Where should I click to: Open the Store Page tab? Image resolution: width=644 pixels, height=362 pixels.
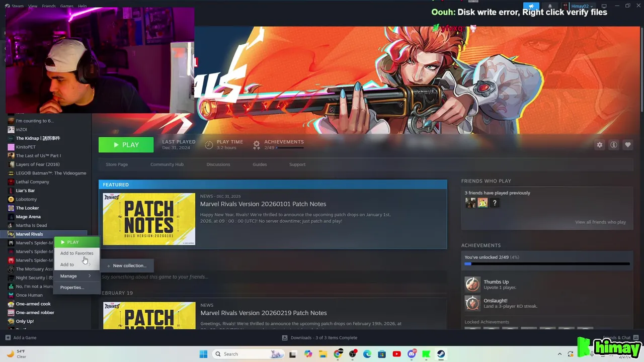coord(117,164)
